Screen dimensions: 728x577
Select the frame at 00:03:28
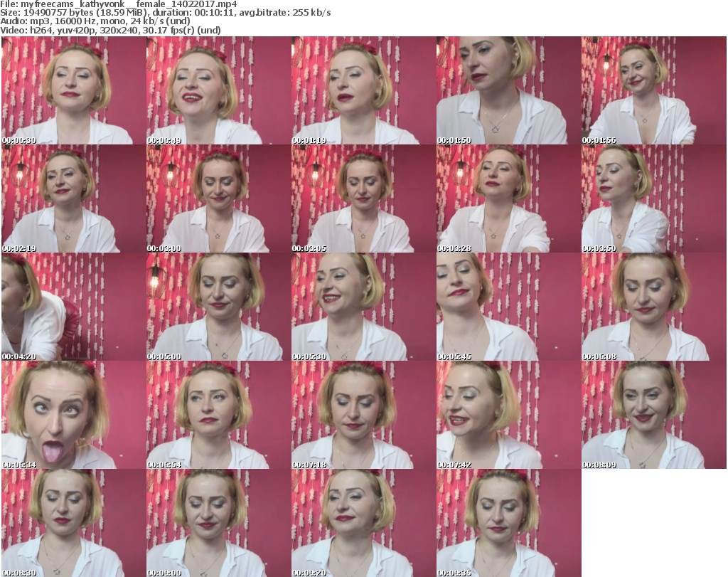click(508, 198)
